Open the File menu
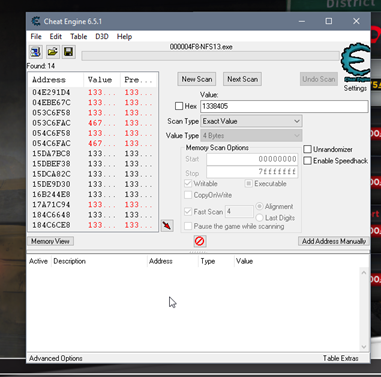Image resolution: width=381 pixels, height=377 pixels. (36, 37)
